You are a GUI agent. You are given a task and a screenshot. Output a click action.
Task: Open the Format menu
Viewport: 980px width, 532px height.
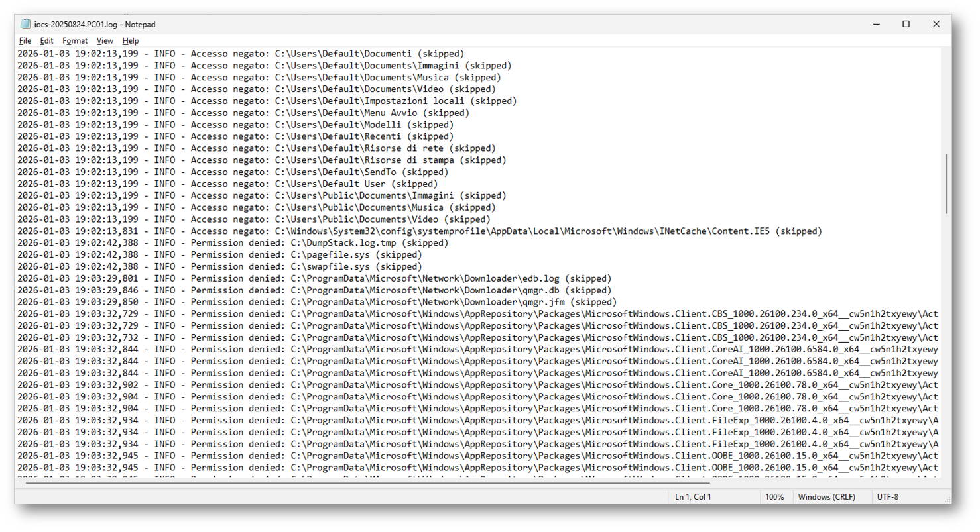pos(75,41)
